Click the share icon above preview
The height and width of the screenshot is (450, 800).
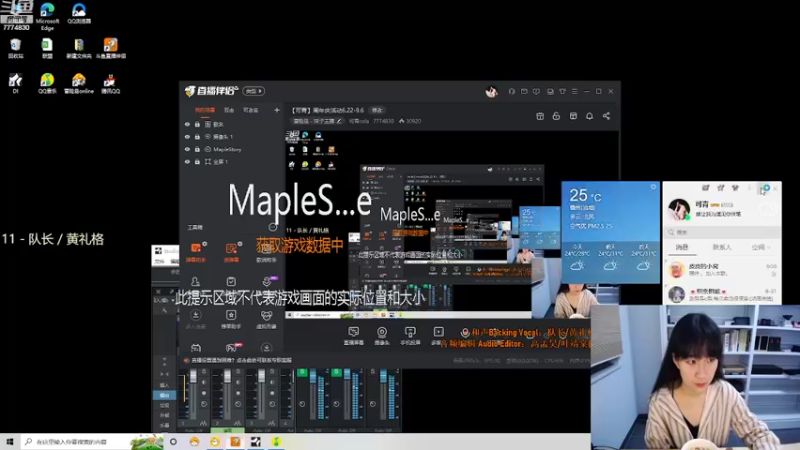[606, 116]
